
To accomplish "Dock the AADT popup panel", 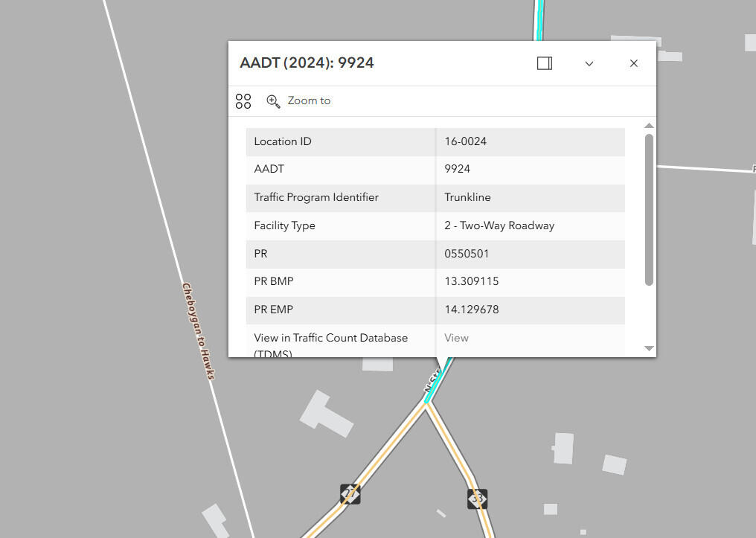I will pos(545,63).
